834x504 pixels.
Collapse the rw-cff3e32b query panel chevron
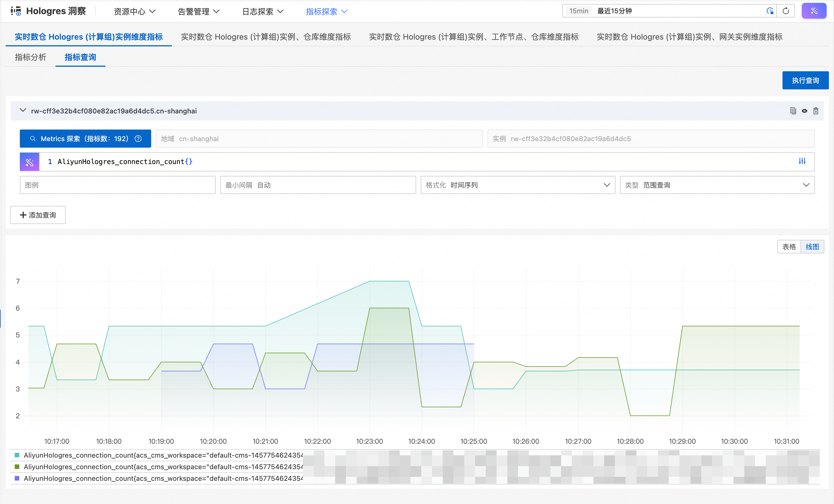pos(23,111)
